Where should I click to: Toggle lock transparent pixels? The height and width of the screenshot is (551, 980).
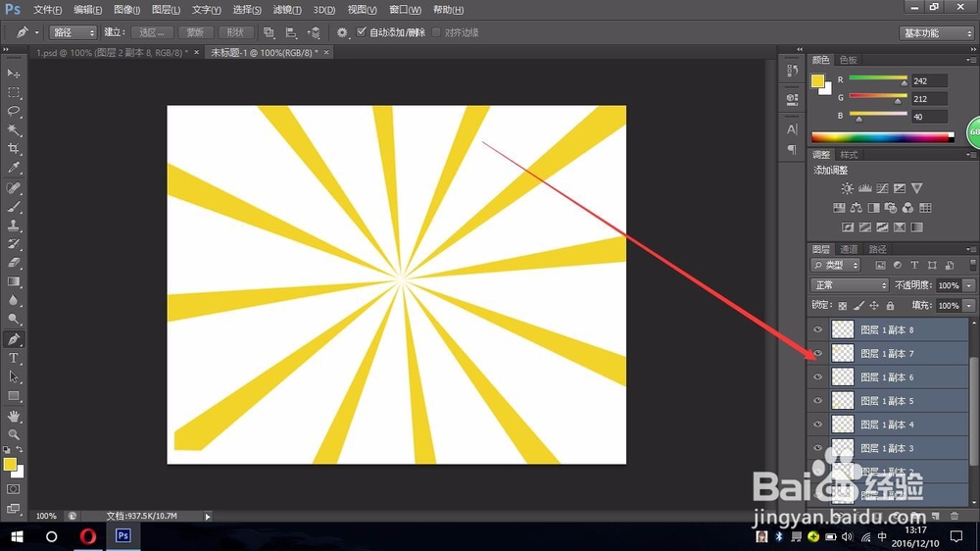843,306
